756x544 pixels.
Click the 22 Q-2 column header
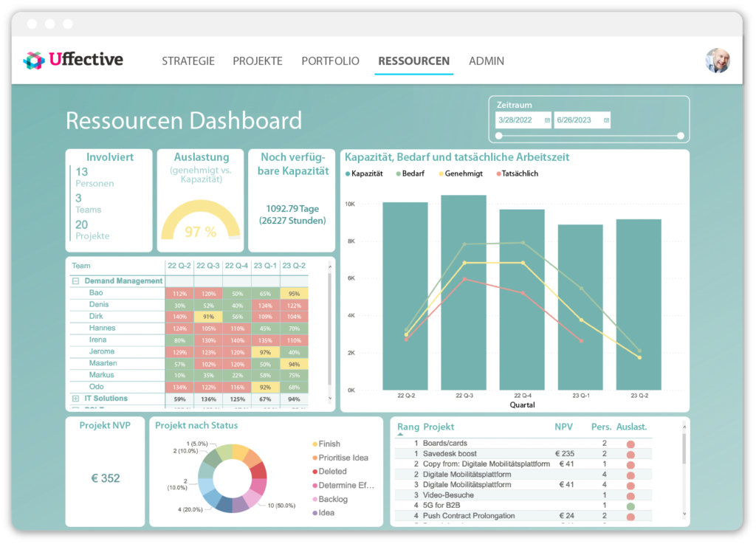coord(179,266)
